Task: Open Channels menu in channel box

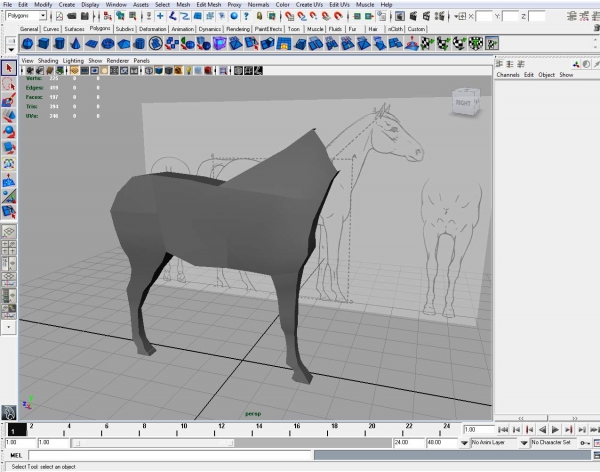Action: click(x=508, y=75)
